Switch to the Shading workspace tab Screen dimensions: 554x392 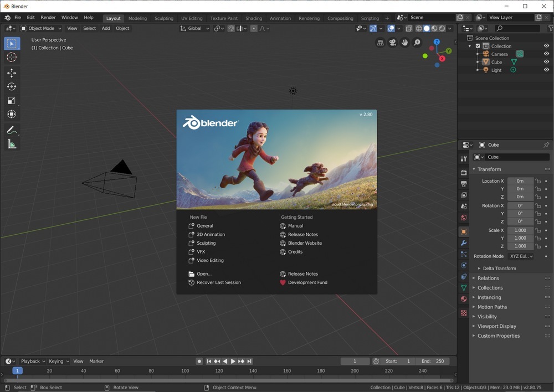coord(254,18)
